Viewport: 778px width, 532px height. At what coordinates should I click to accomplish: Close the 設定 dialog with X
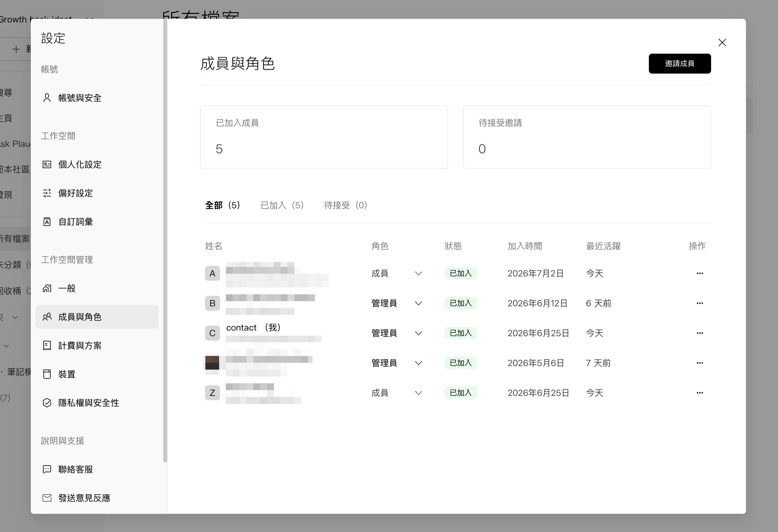point(722,43)
